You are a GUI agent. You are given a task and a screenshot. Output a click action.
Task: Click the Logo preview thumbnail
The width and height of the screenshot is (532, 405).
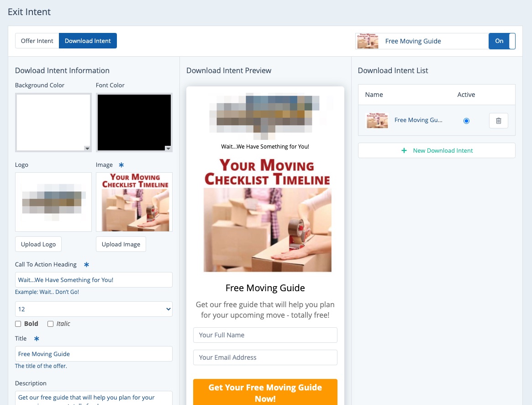(53, 202)
